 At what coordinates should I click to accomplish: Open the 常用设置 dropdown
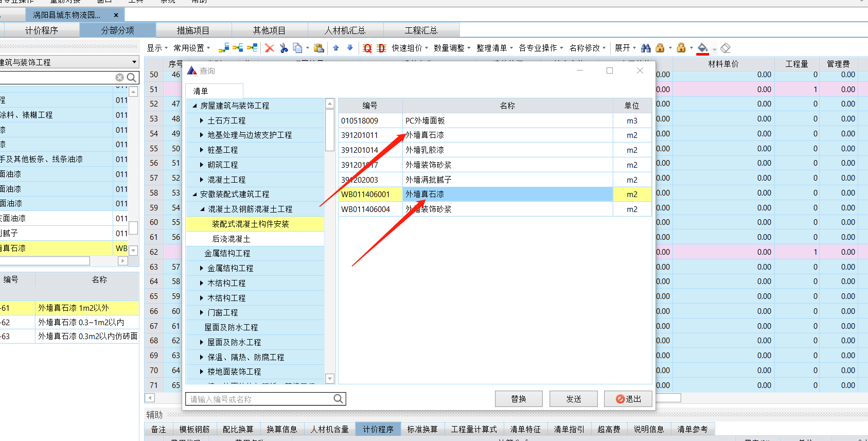tap(192, 48)
